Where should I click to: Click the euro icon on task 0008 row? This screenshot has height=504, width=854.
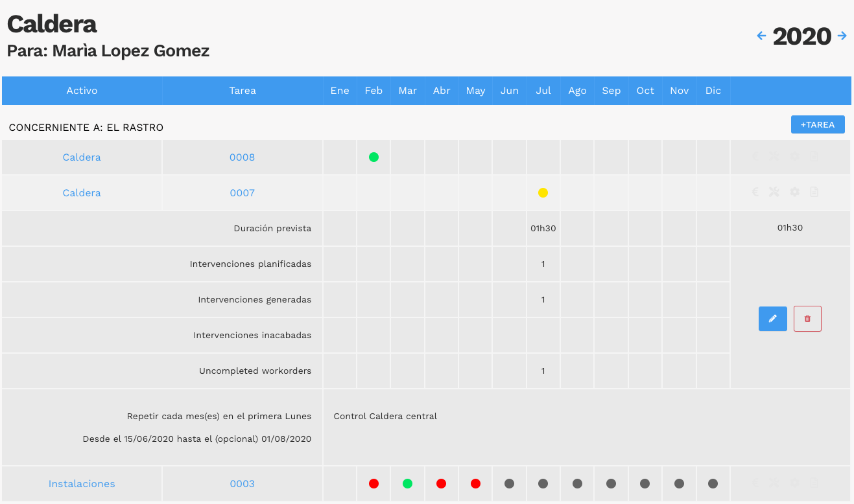point(755,156)
